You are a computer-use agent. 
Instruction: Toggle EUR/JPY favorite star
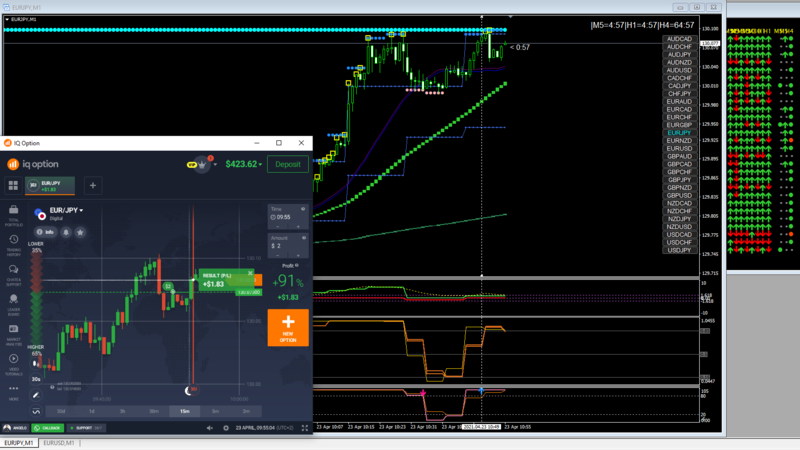[x=80, y=232]
